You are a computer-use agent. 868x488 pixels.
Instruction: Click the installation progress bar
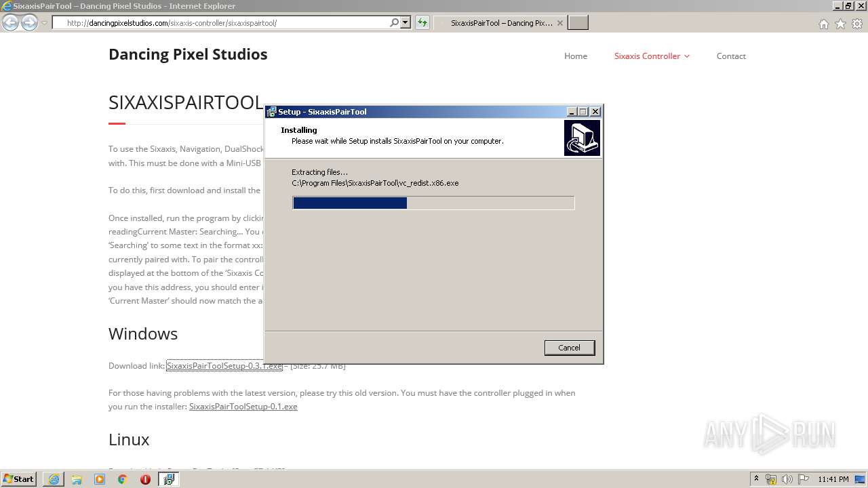coord(433,203)
